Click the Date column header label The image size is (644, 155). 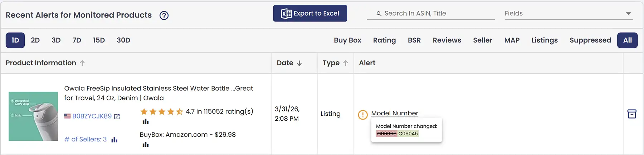pos(285,63)
